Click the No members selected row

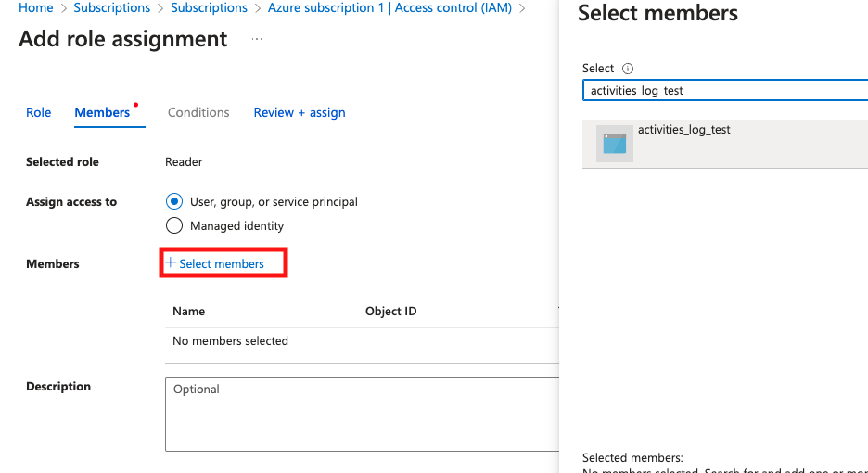click(x=362, y=341)
